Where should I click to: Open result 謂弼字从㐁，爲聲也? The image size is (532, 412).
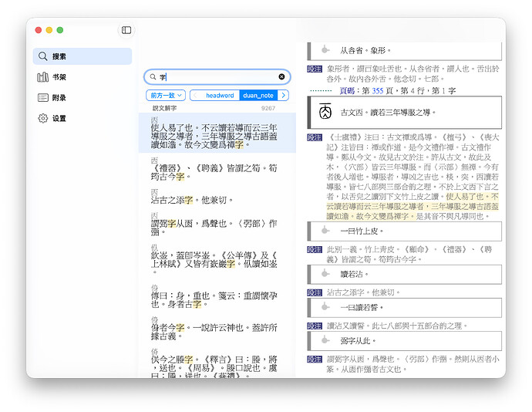(217, 225)
